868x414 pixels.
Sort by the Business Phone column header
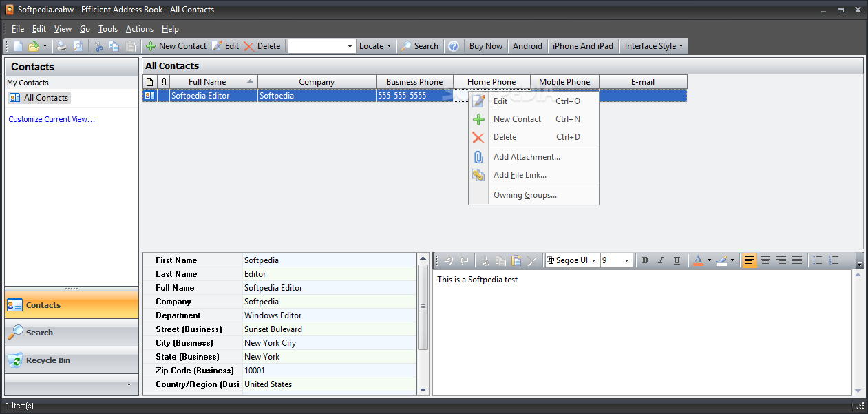pyautogui.click(x=414, y=82)
